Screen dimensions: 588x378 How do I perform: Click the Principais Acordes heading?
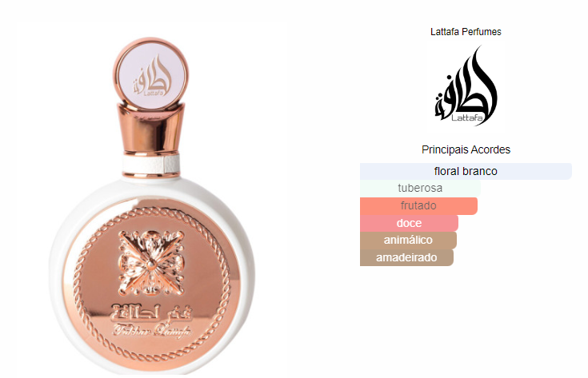(x=466, y=149)
